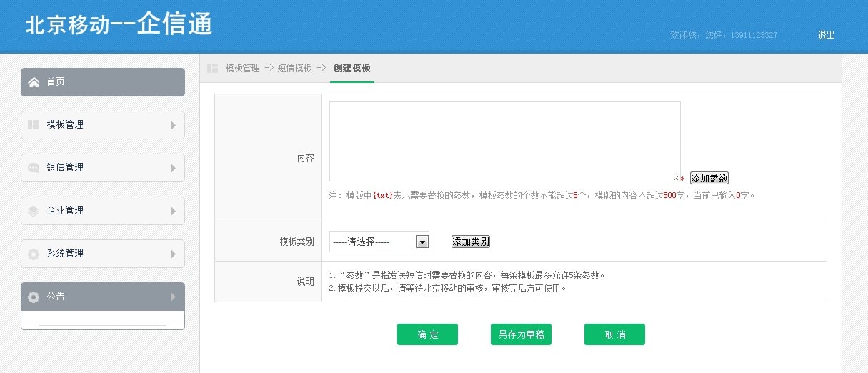
Task: Open the 系统管理 sidebar menu
Action: pos(103,254)
